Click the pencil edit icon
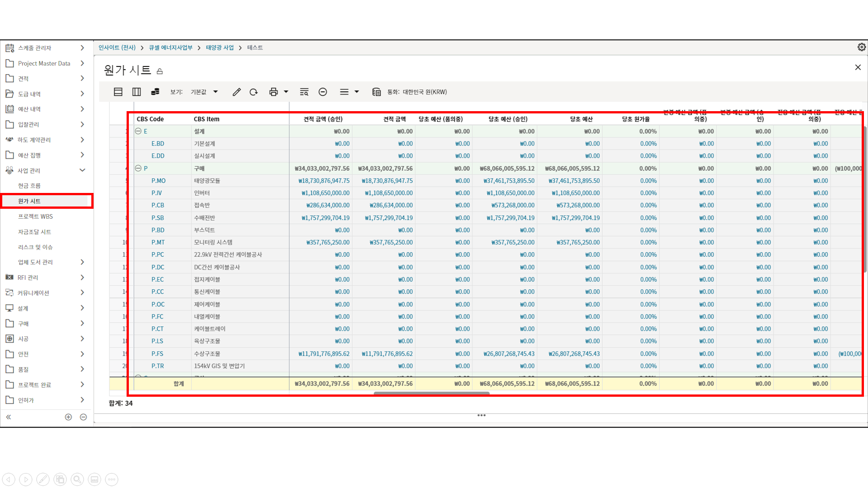Viewport: 868px width, 488px height. pyautogui.click(x=236, y=92)
